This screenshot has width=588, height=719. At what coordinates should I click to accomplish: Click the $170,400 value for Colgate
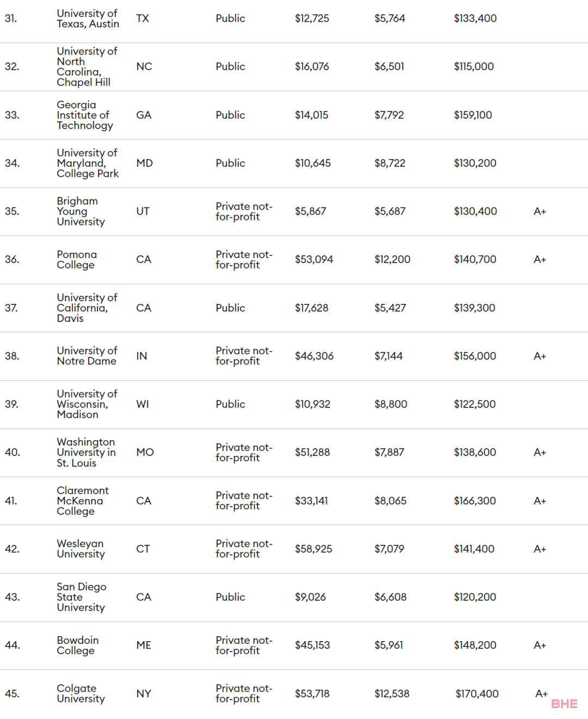pyautogui.click(x=477, y=693)
